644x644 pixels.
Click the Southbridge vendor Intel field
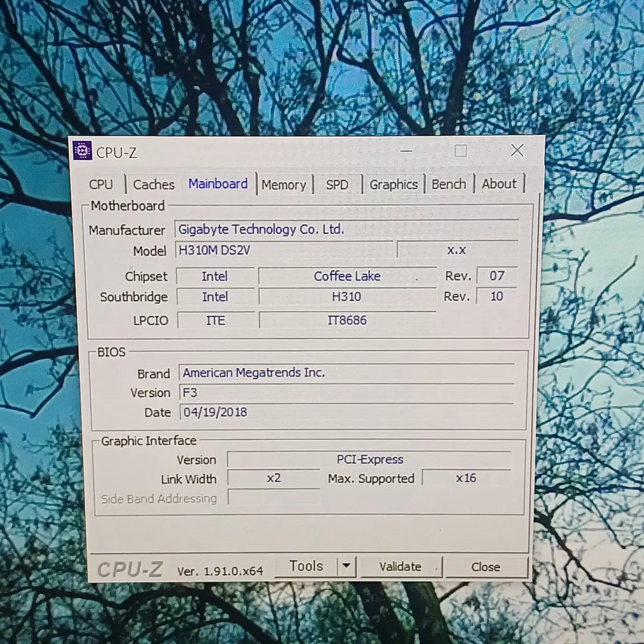point(215,297)
